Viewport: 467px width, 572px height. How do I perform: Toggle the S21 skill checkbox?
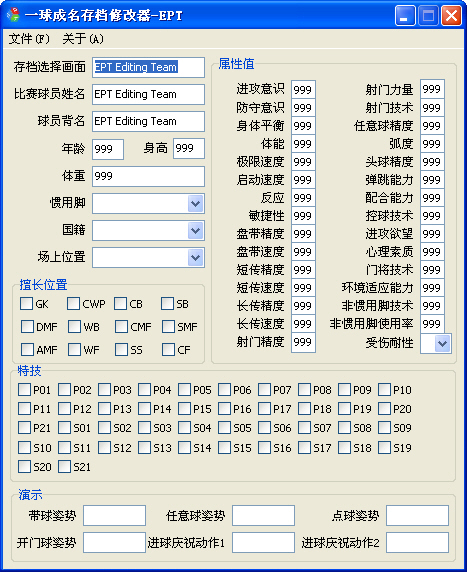[x=64, y=467]
